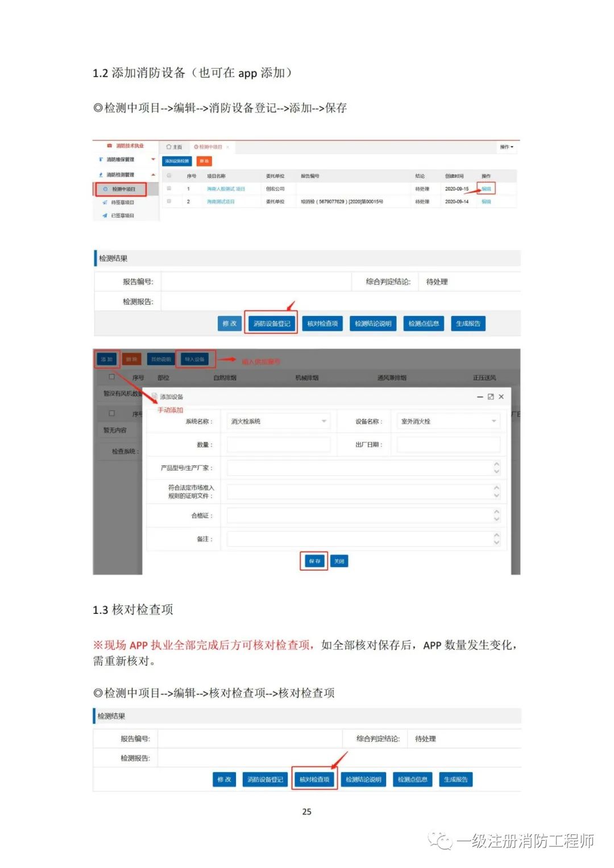Click scroll arrows of the 备注 field
This screenshot has height=868, width=614.
pos(496,539)
